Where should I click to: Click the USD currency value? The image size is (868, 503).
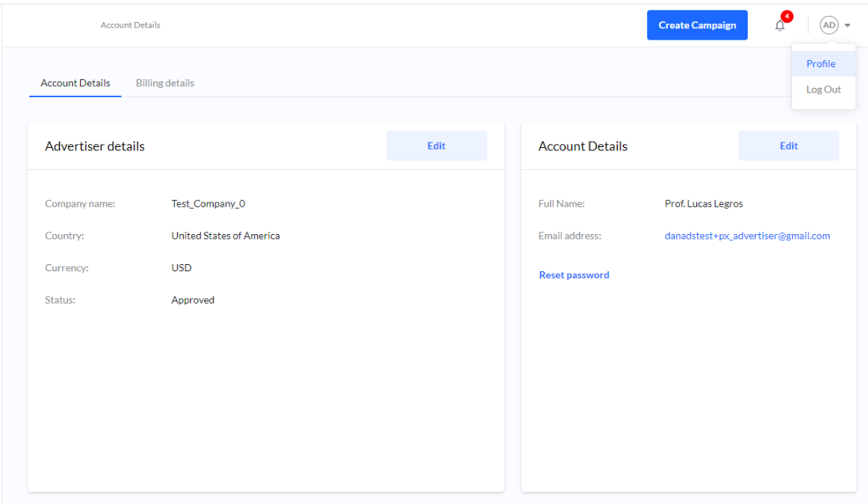point(181,267)
